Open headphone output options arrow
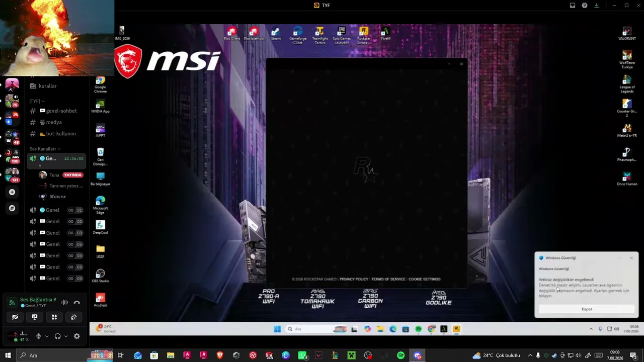The width and height of the screenshot is (644, 362). point(66,336)
